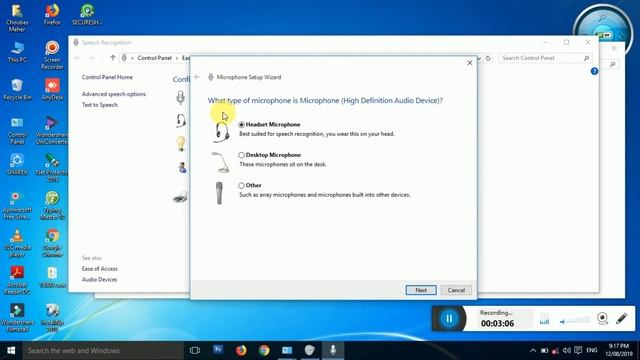Open Firefox from the taskbar
640x360 pixels.
click(241, 350)
